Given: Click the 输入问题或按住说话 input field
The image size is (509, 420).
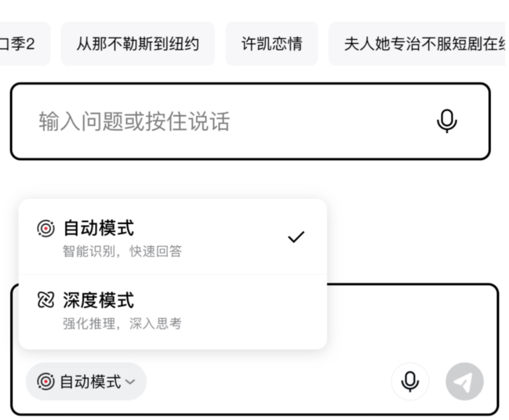Looking at the screenshot, I should tap(153, 121).
